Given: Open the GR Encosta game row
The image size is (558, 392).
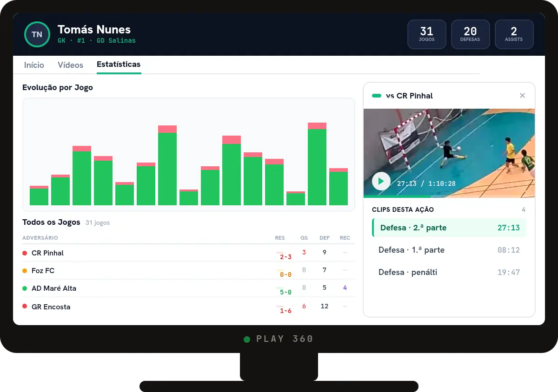Looking at the screenshot, I should pos(189,307).
